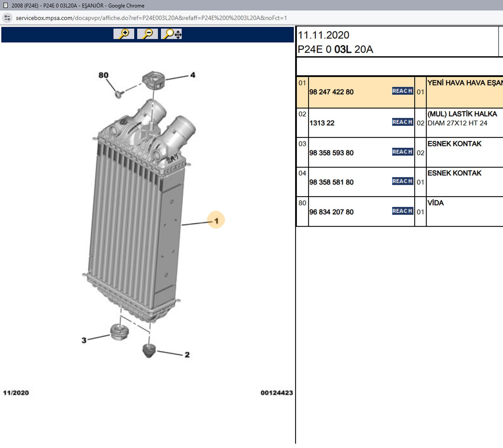Open site information icon in address bar
503x448 pixels.
coord(7,18)
